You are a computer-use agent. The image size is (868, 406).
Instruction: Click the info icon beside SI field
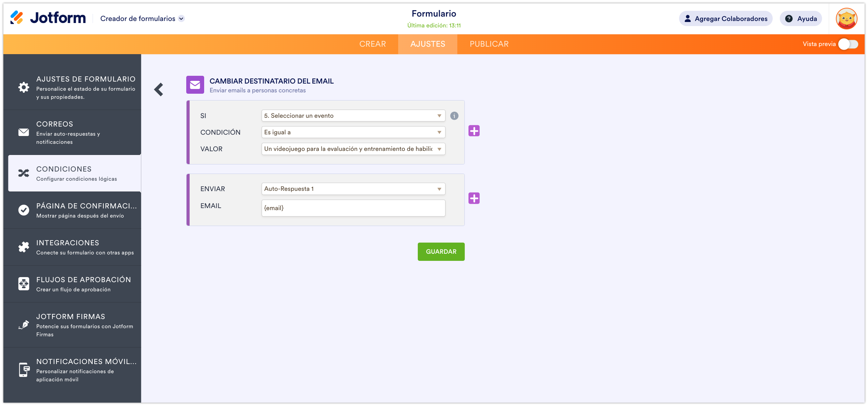[454, 116]
